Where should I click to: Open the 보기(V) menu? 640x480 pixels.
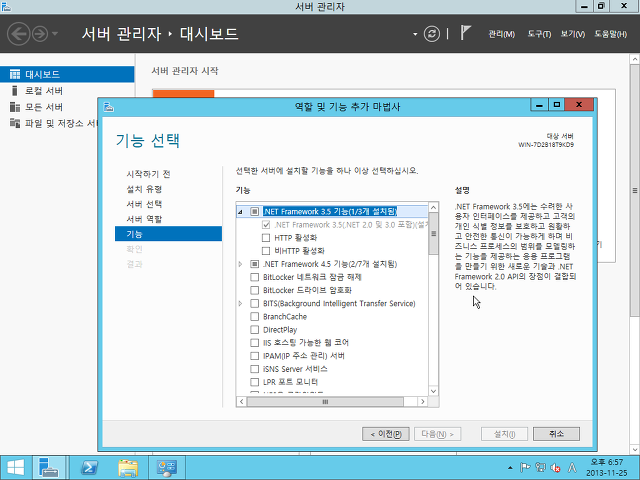coord(573,34)
